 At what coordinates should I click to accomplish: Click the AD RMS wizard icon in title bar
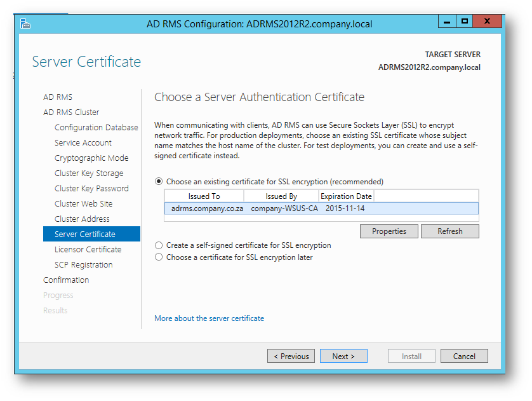(25, 24)
